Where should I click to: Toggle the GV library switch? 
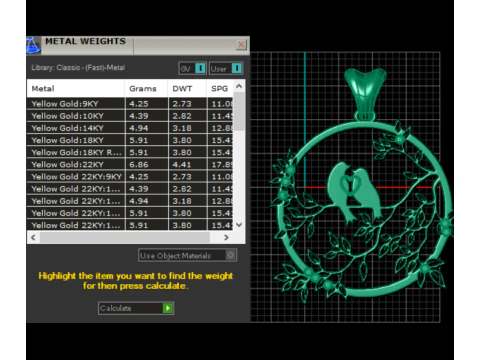(192, 68)
